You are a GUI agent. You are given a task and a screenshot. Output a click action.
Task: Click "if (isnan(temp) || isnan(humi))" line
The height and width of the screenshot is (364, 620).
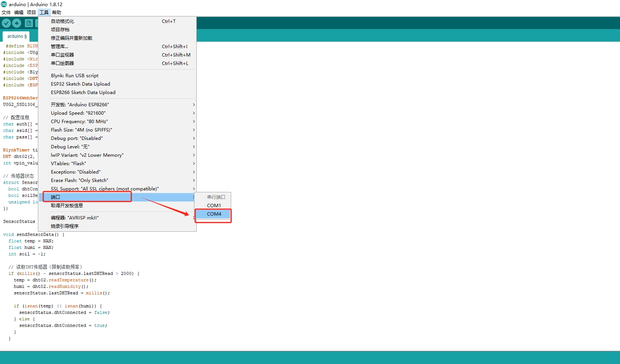click(58, 306)
